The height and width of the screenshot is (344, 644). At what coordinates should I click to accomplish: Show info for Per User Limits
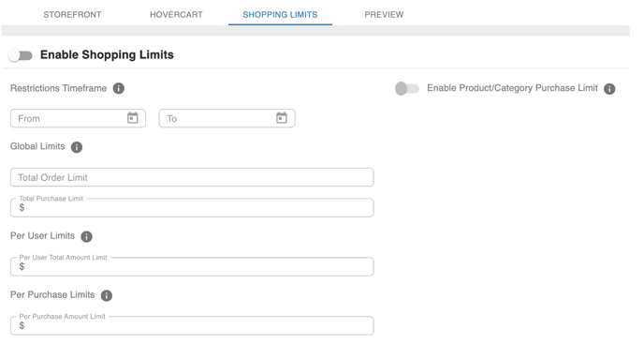[x=86, y=236]
